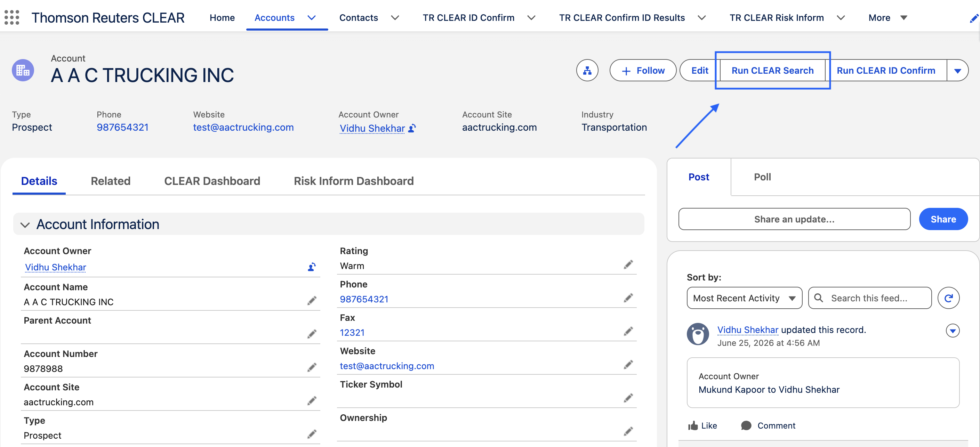Open Vidhu Shekhar under Account Owner details

tap(56, 267)
